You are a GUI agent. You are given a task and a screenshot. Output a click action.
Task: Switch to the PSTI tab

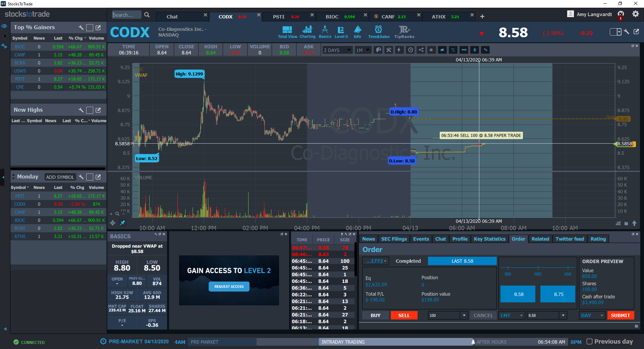point(289,16)
